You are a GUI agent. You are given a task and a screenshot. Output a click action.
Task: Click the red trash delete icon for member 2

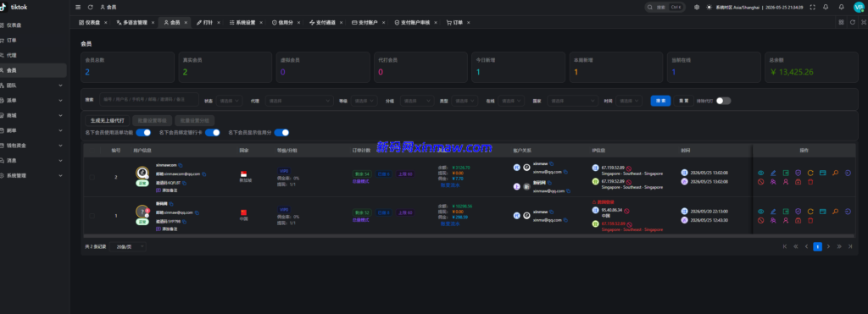click(x=810, y=181)
